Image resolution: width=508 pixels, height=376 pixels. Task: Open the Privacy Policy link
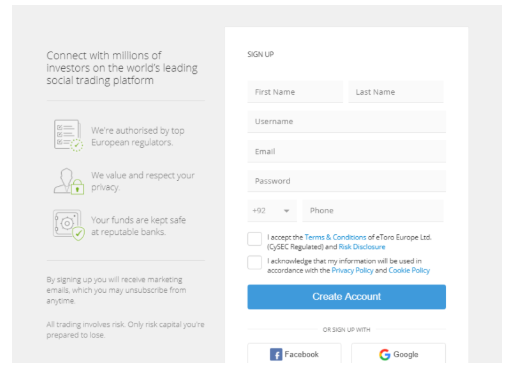tap(352, 270)
